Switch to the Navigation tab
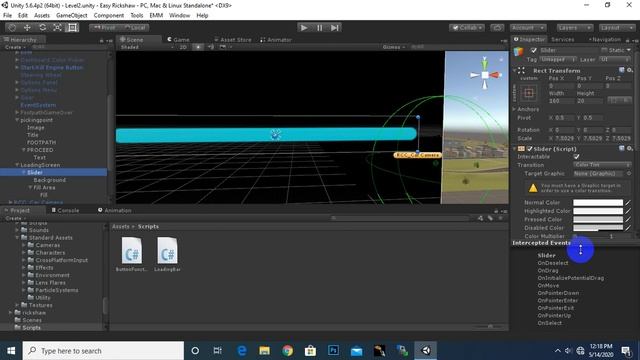The height and width of the screenshot is (360, 640). (605, 40)
